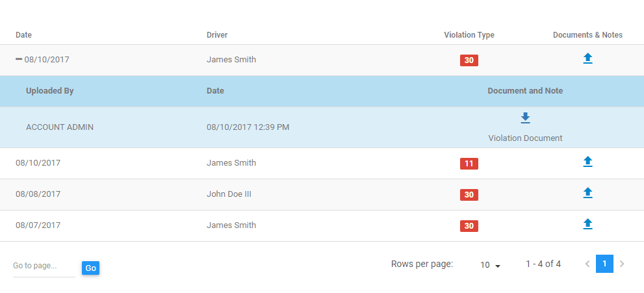Viewport: 644px width, 293px height.
Task: Download the Violation Document file
Action: tap(525, 118)
